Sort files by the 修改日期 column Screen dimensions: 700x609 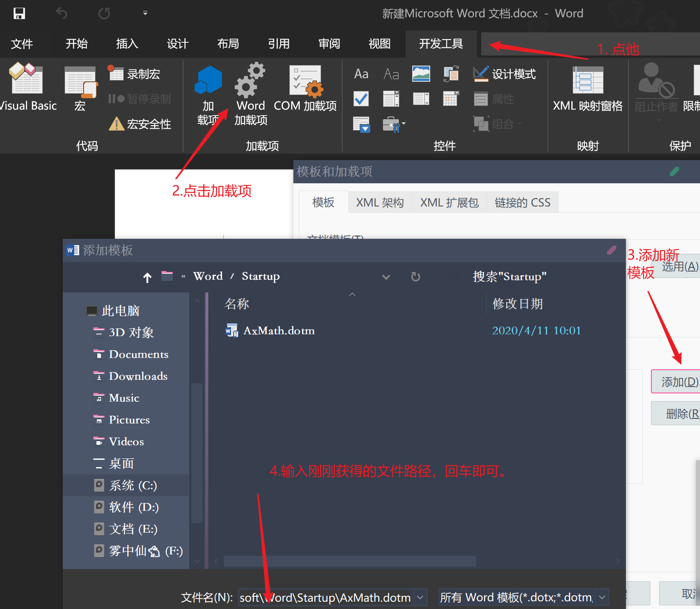click(518, 304)
